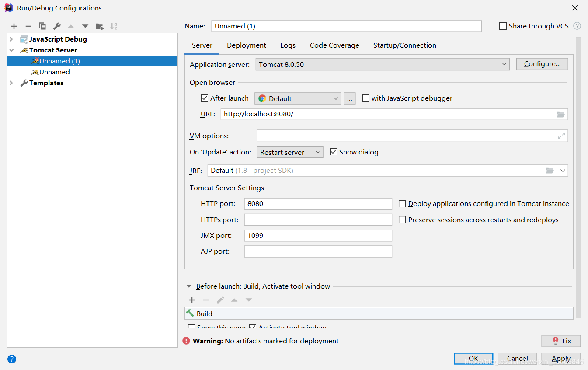Open the On 'Update' action dropdown
Image resolution: width=588 pixels, height=370 pixels.
click(x=290, y=152)
